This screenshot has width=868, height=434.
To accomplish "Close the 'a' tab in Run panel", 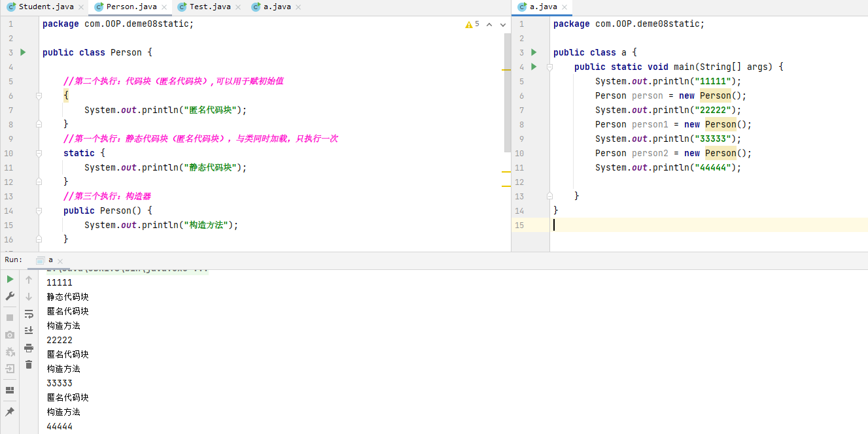I will pos(61,260).
